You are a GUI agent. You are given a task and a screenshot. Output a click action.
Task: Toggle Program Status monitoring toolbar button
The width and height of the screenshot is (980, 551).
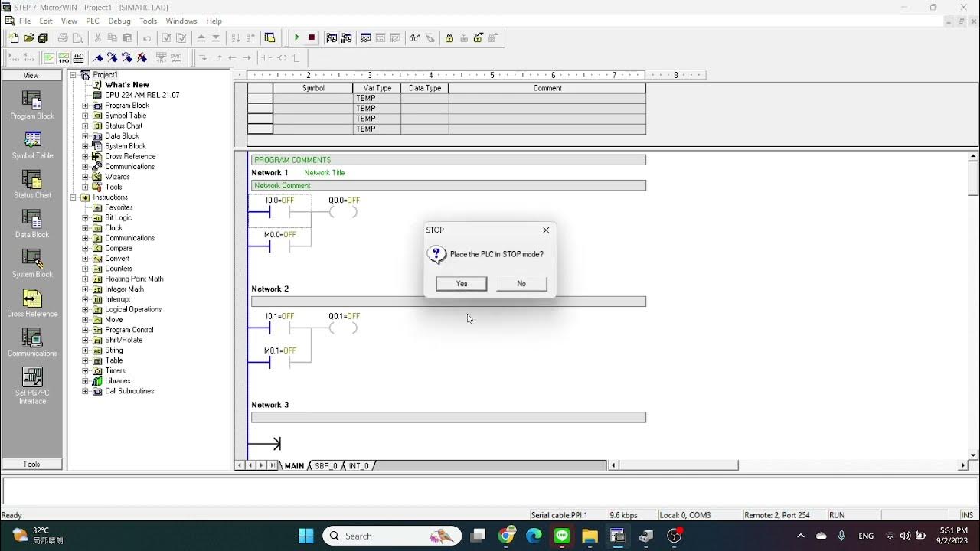[332, 37]
